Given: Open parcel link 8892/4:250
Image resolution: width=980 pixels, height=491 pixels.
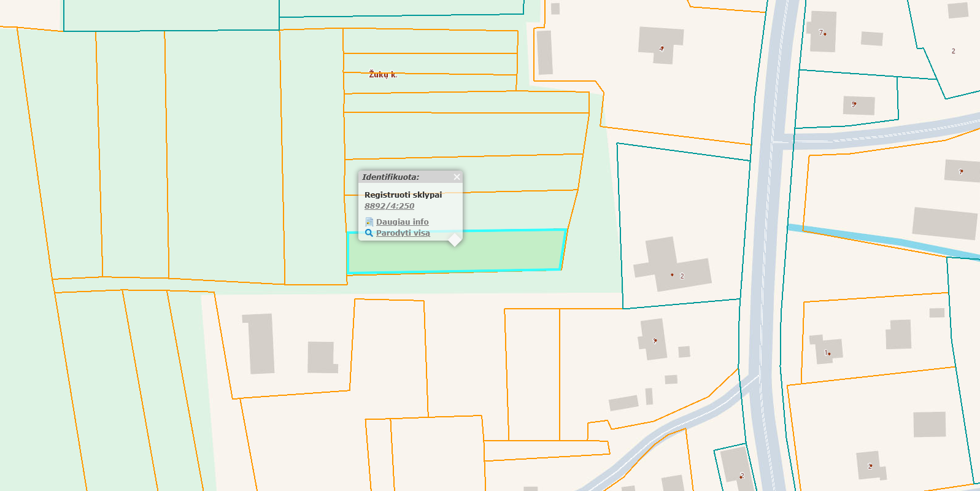Looking at the screenshot, I should point(389,206).
